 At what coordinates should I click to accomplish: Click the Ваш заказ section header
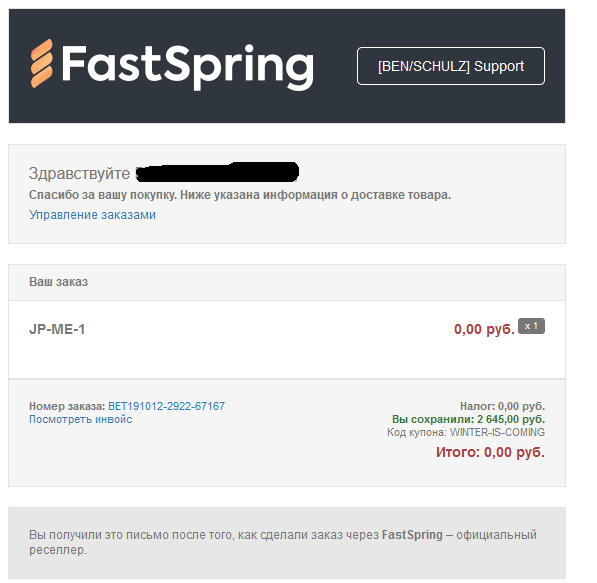pyautogui.click(x=59, y=282)
